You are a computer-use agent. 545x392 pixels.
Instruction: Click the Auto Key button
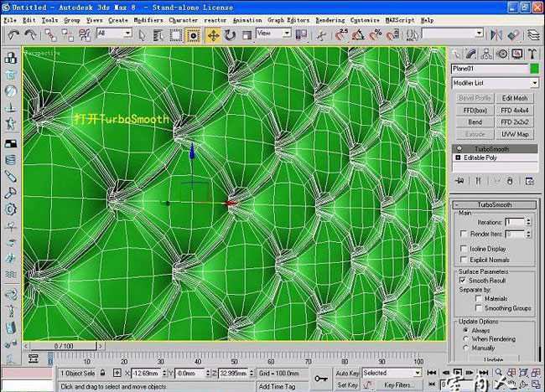(347, 374)
